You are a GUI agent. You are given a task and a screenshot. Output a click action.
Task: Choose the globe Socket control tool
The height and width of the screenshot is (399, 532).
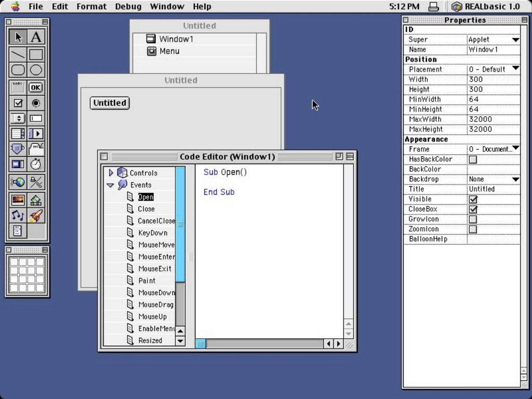(x=16, y=182)
